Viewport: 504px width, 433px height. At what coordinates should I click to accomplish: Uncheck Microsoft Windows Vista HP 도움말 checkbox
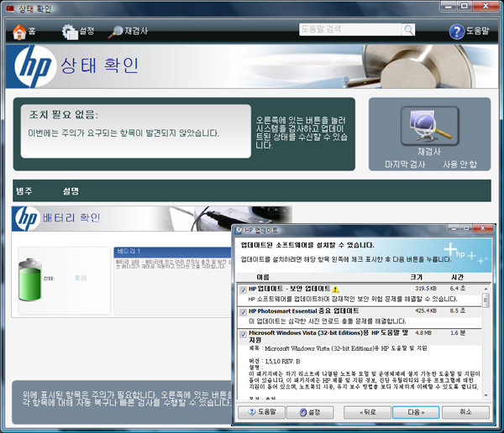244,334
